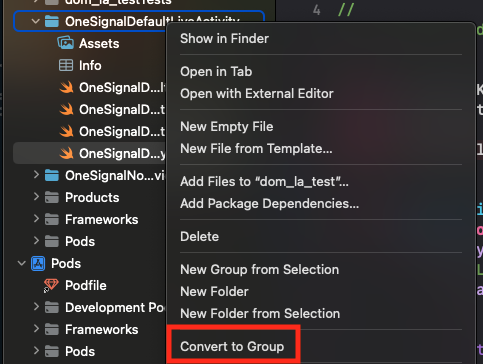Screen dimensions: 483x364
Task: Click the Info plist table icon
Action: click(66, 65)
